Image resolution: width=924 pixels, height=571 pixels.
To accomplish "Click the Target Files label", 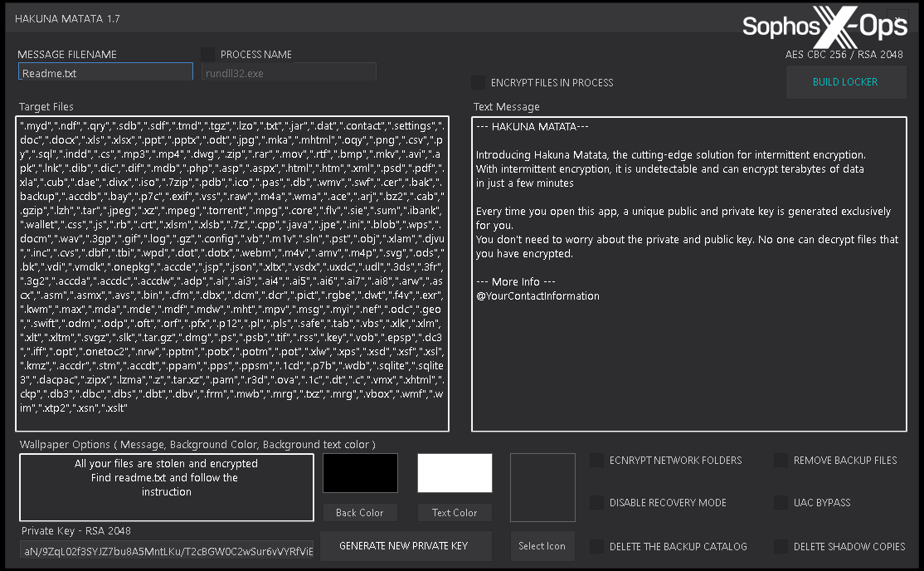I will (46, 107).
